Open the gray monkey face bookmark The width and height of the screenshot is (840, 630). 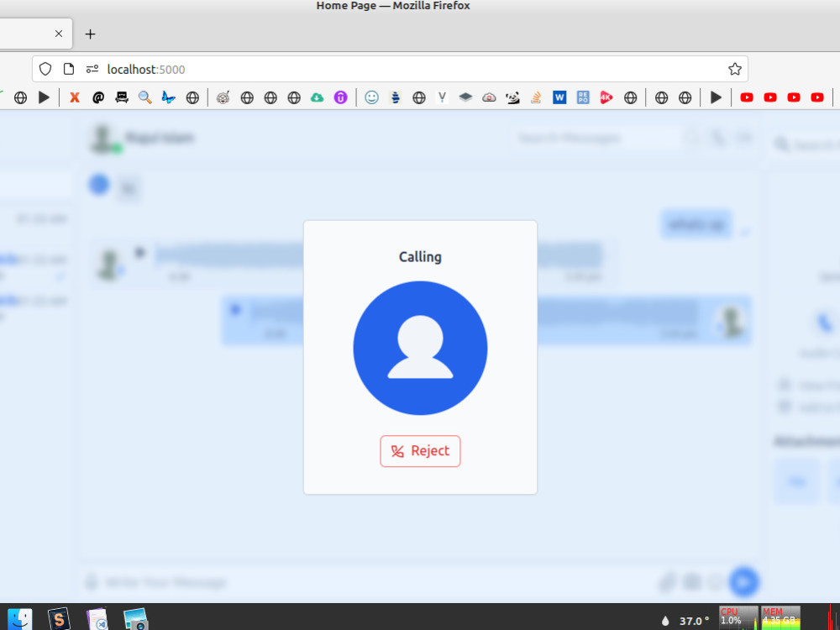(x=223, y=97)
